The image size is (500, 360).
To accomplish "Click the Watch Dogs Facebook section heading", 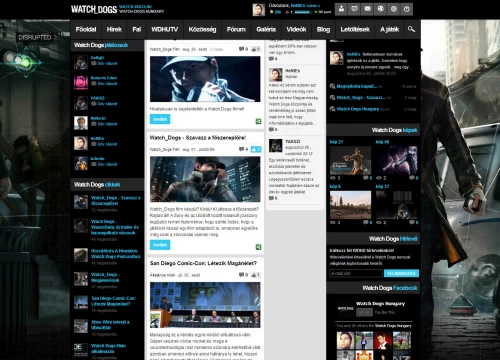I will pos(390,288).
